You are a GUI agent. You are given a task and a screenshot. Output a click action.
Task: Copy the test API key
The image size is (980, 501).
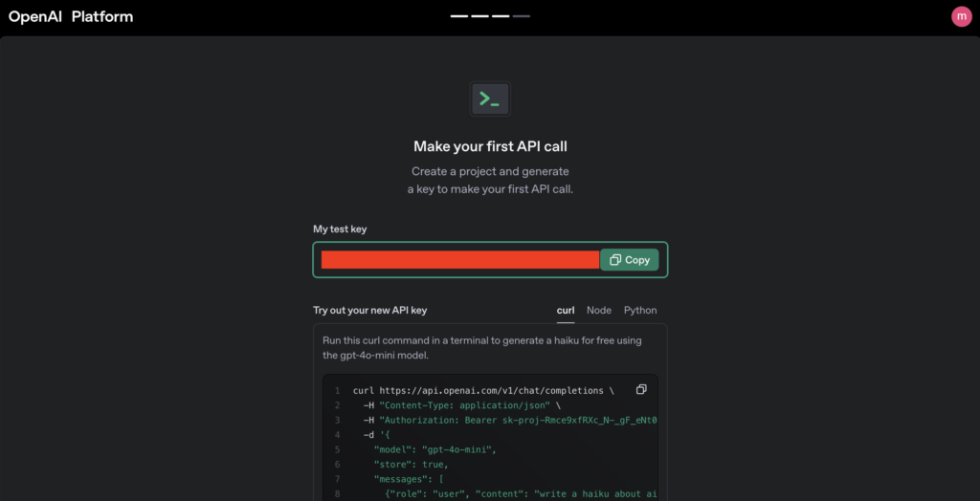click(x=630, y=260)
